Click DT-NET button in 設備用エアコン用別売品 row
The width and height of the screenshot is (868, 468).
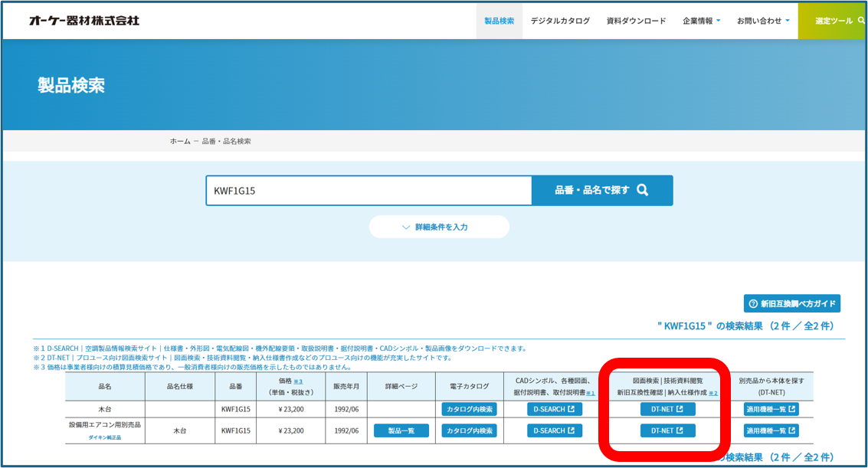pyautogui.click(x=667, y=430)
